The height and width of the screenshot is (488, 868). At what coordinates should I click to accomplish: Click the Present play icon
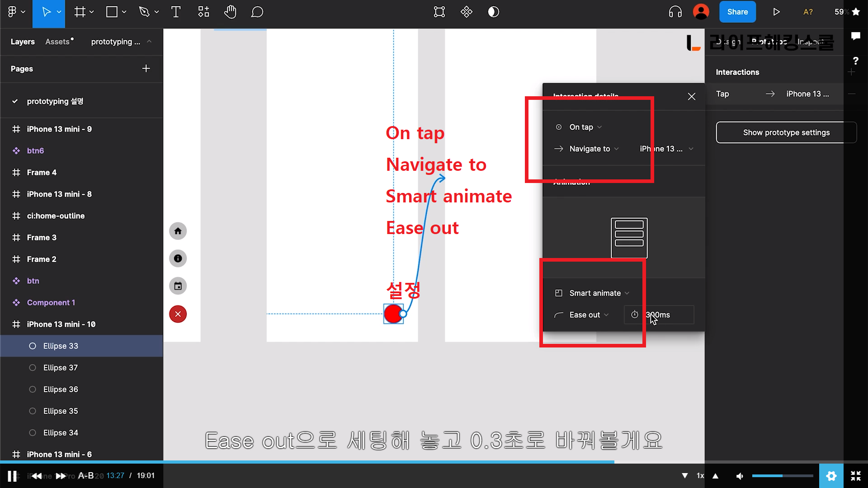(x=776, y=12)
